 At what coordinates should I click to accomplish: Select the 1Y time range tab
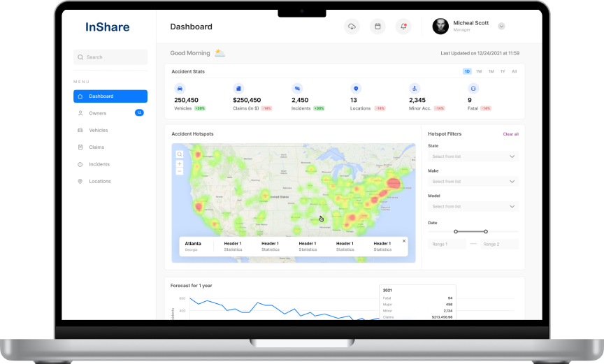pos(503,71)
